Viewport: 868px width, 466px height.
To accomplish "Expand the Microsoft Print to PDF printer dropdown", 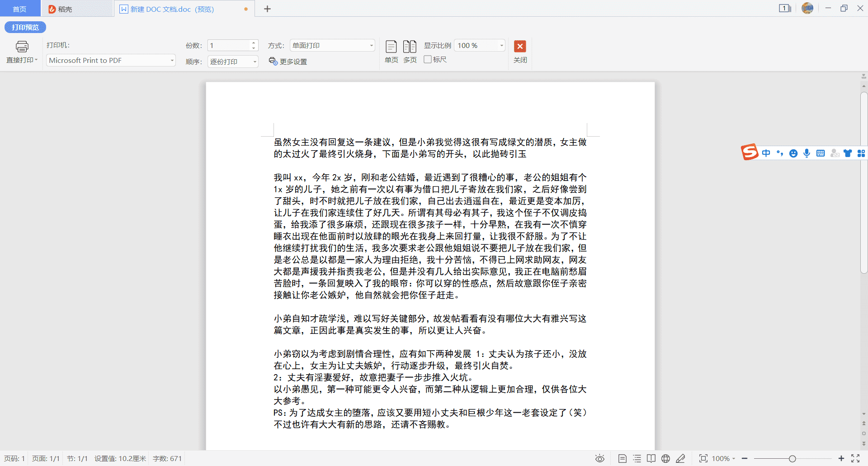I will pyautogui.click(x=172, y=61).
